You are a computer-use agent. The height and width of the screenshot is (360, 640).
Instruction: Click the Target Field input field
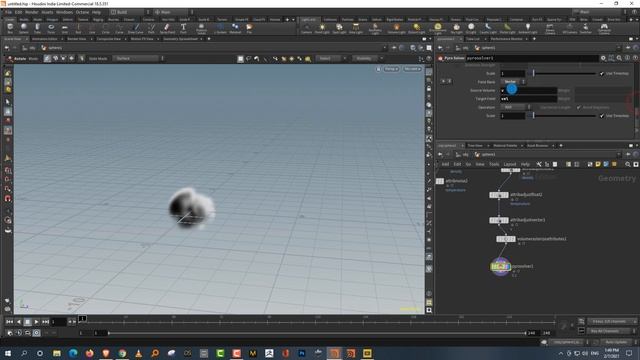click(529, 99)
